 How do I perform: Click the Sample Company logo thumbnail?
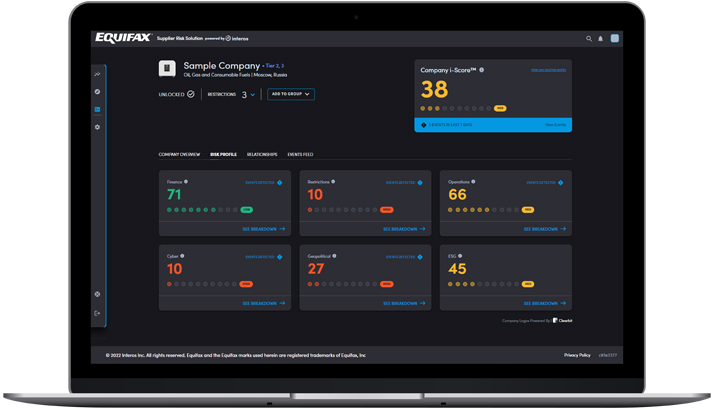click(x=167, y=69)
